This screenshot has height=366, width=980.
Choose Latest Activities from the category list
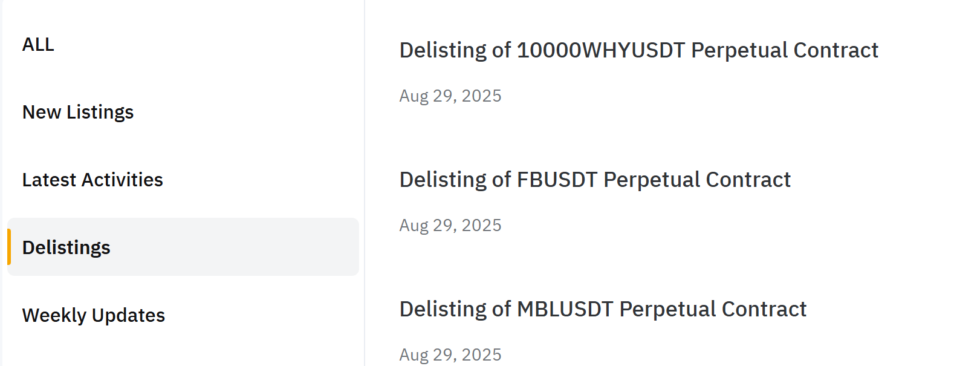coord(92,180)
